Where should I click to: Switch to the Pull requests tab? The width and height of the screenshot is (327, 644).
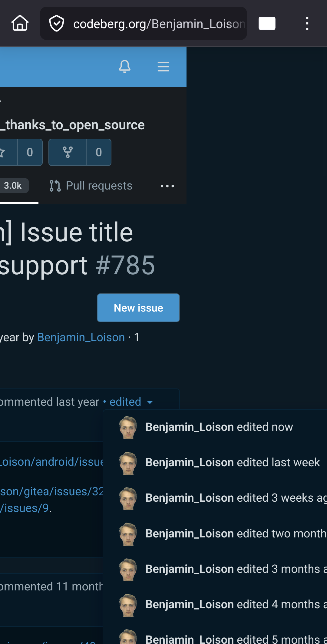pyautogui.click(x=91, y=186)
